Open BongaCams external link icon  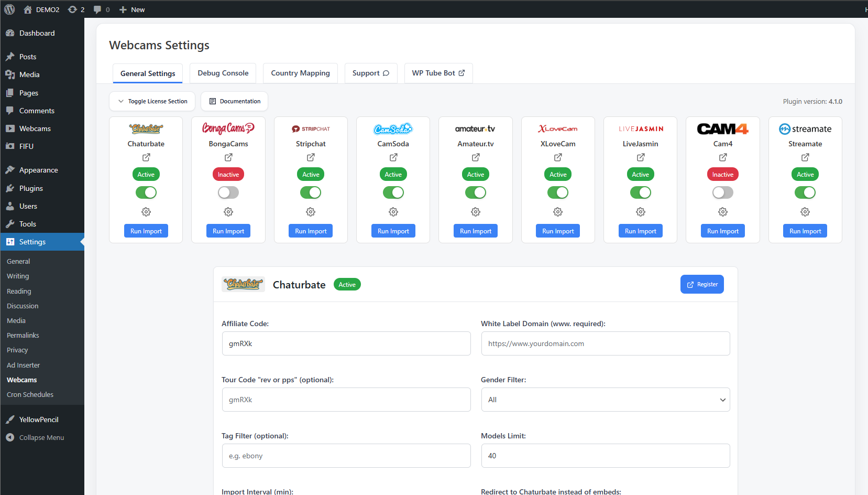[228, 157]
